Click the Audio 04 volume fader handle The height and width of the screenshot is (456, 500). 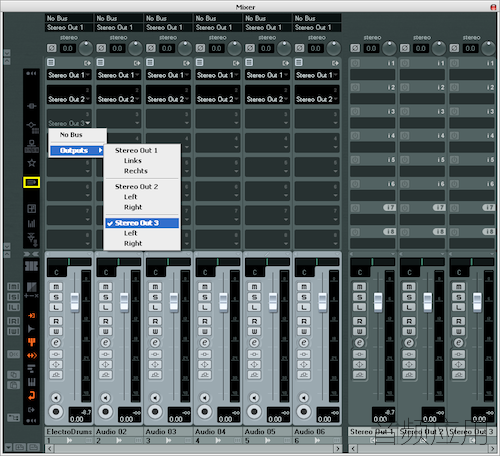click(x=223, y=302)
